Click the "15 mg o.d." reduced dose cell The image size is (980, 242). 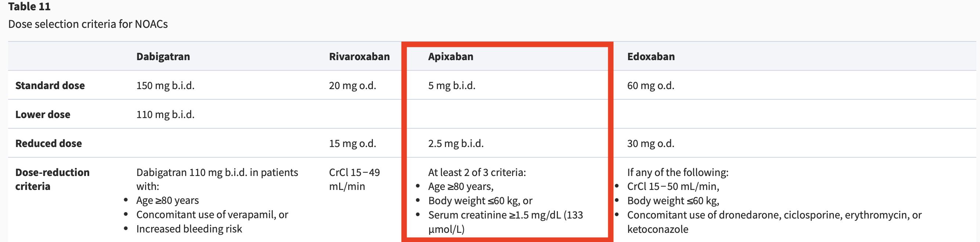352,143
